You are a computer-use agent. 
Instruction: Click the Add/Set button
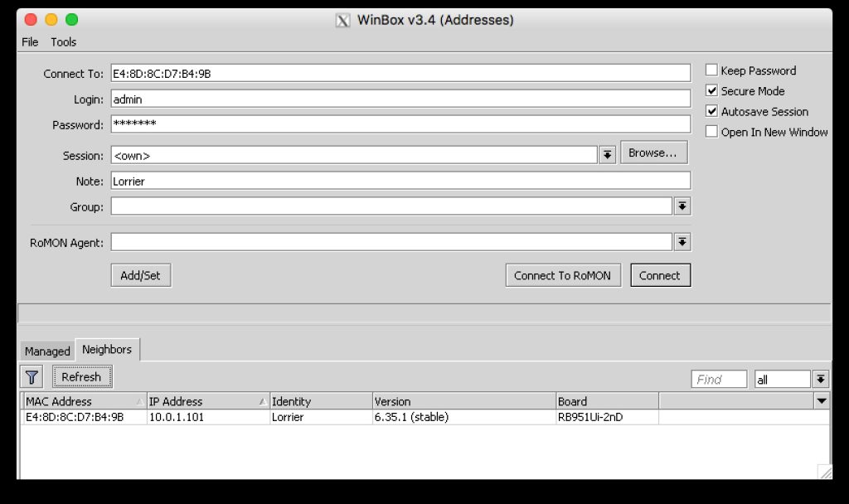[x=141, y=274]
